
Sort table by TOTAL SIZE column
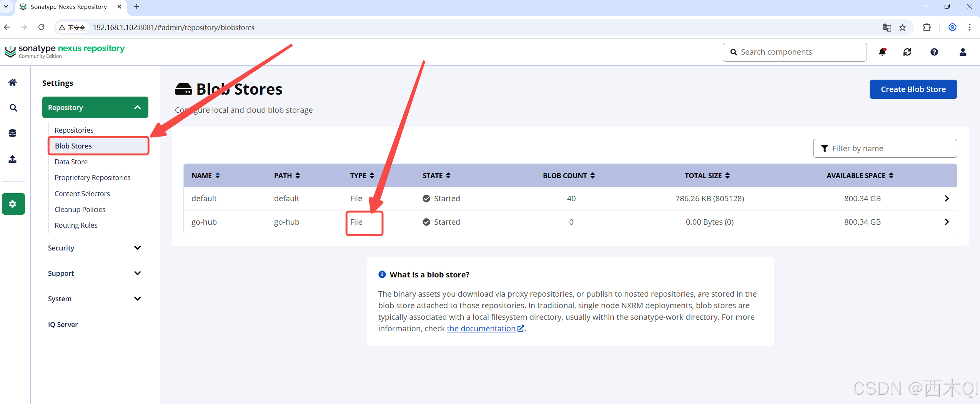[x=707, y=176]
